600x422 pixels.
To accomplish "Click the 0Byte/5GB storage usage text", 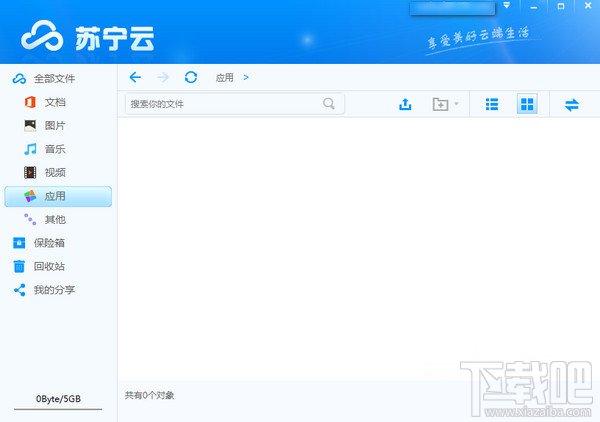I will [x=58, y=399].
